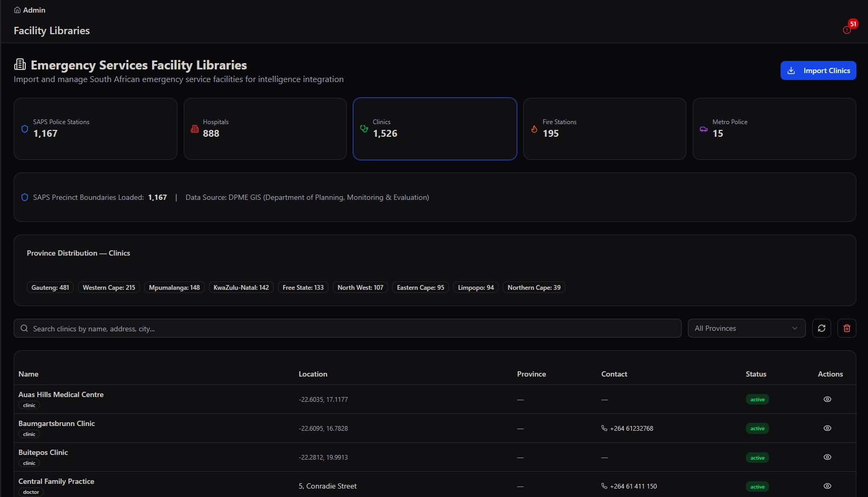Click the red trash delete icon button
Viewport: 868px width, 497px height.
point(847,328)
